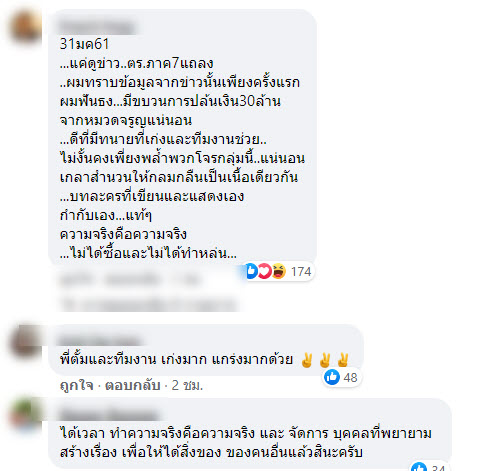487x471 pixels.
Task: Open the 174 reactions count
Action: 301,272
